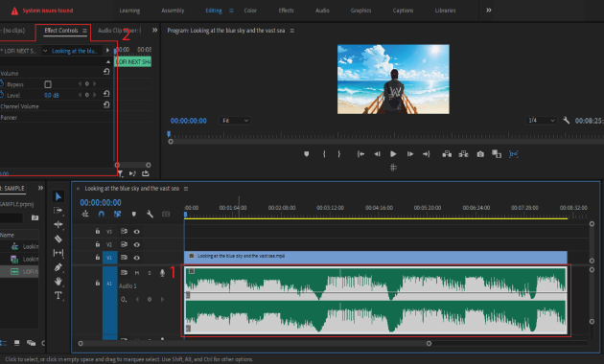Switch to the Captions workspace
Screen dimensions: 604x364
tap(403, 11)
